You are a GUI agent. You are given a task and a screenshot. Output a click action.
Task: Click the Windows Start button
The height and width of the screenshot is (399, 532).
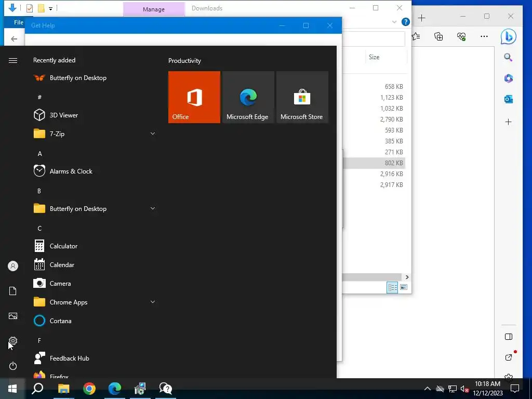tap(12, 389)
